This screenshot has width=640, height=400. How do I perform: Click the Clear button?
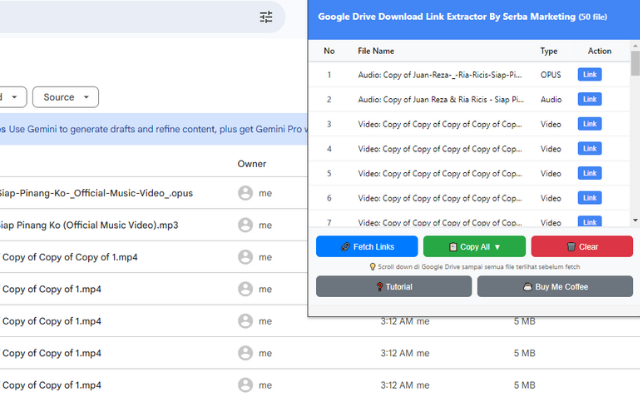click(x=582, y=247)
